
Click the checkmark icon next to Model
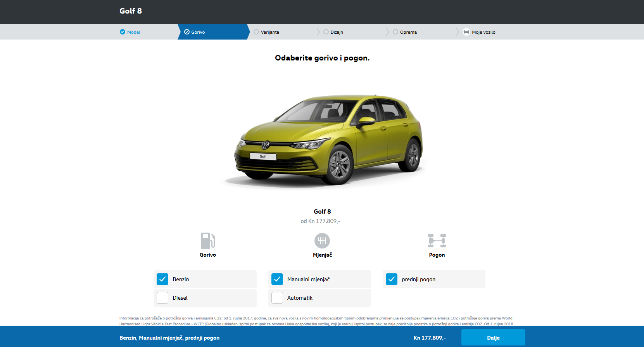coord(123,32)
